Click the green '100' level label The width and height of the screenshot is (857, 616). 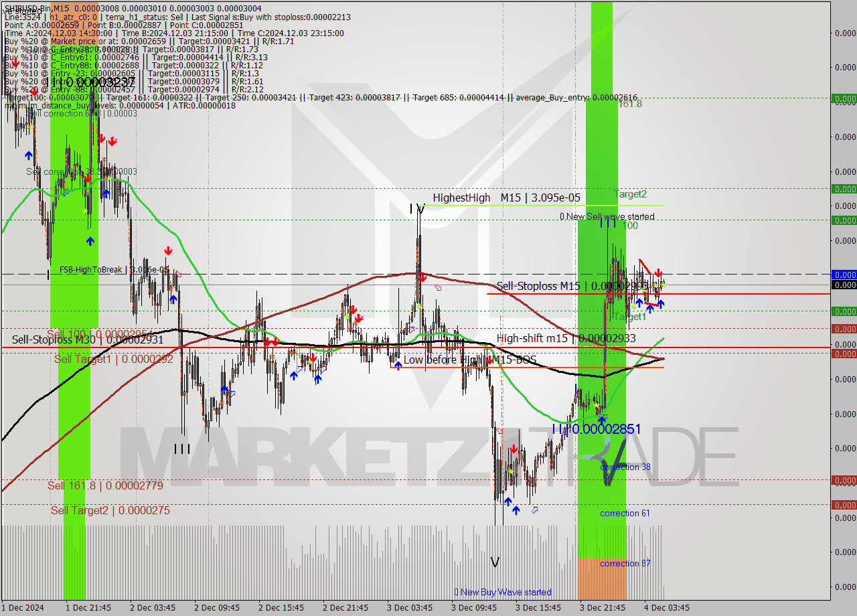630,226
